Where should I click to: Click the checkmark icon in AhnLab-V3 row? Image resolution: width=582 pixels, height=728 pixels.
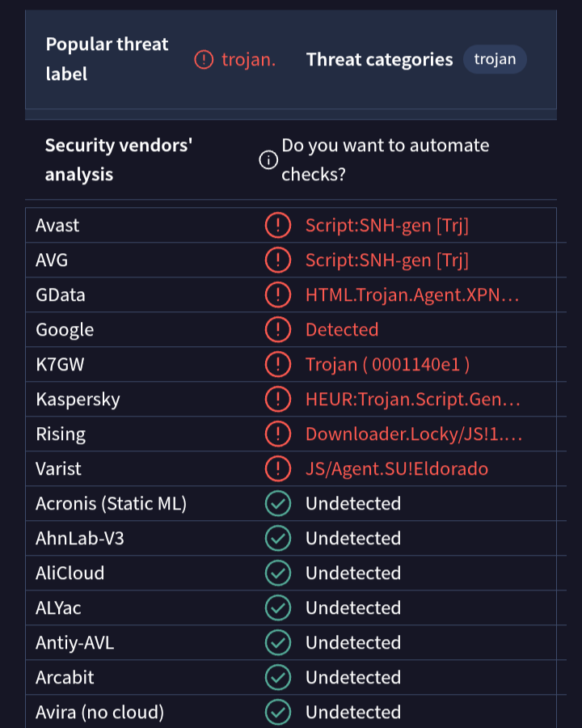277,539
